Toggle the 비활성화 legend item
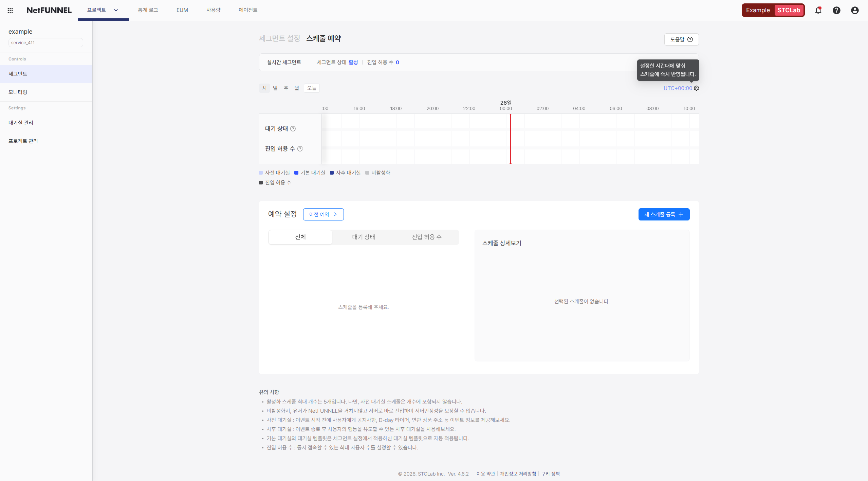This screenshot has width=868, height=481. pyautogui.click(x=377, y=173)
